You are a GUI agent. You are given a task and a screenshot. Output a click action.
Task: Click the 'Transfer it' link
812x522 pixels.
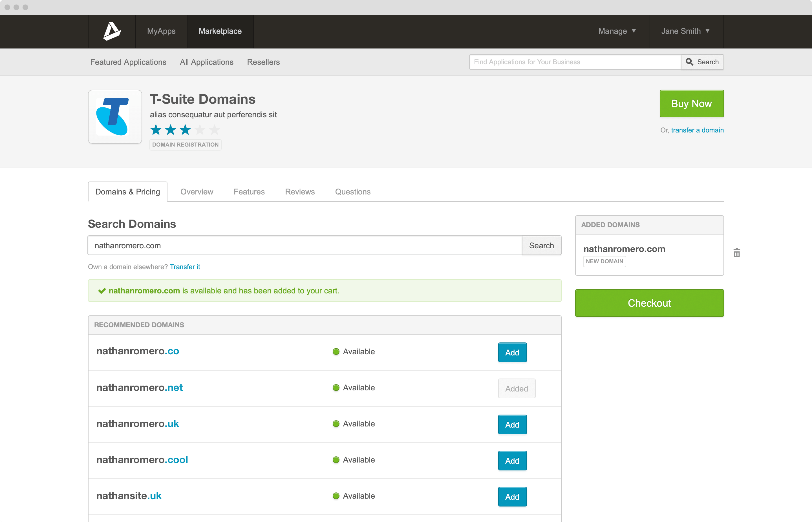click(185, 267)
